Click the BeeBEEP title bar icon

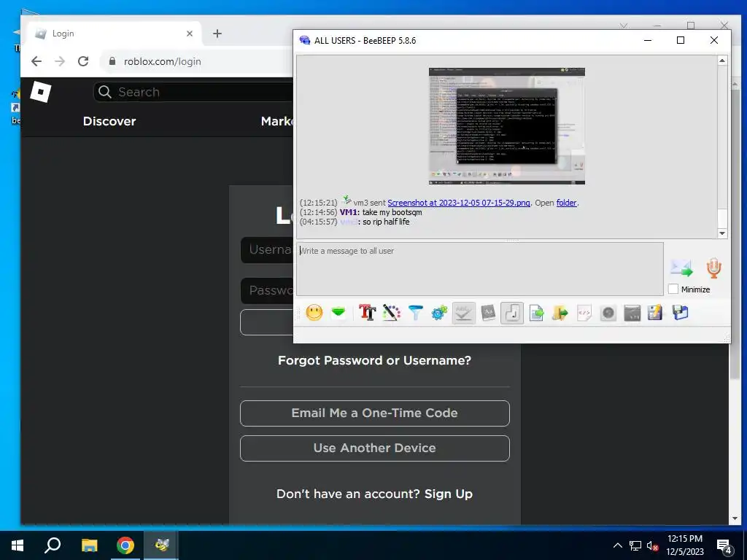[304, 41]
